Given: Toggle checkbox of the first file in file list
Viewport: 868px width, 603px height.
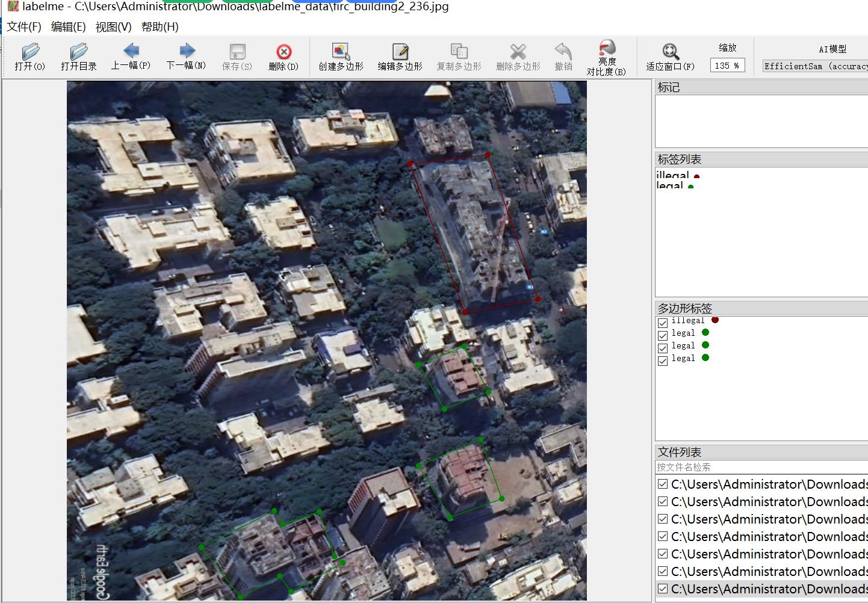Looking at the screenshot, I should point(663,484).
